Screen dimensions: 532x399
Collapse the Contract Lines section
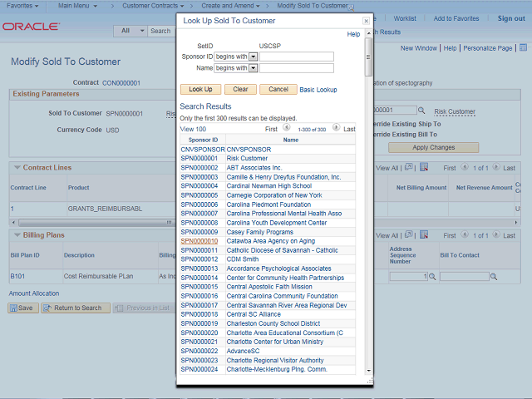(16, 167)
